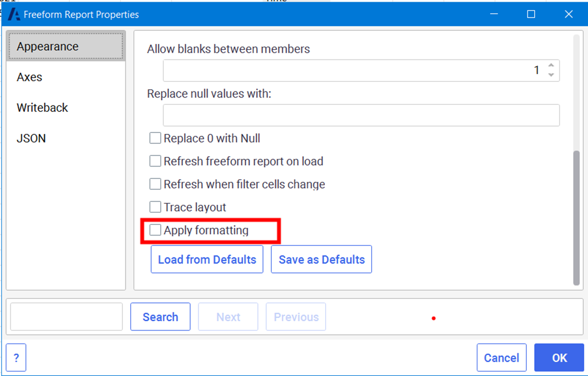Maximize the Freeform Report Properties window
Image resolution: width=588 pixels, height=376 pixels.
531,14
